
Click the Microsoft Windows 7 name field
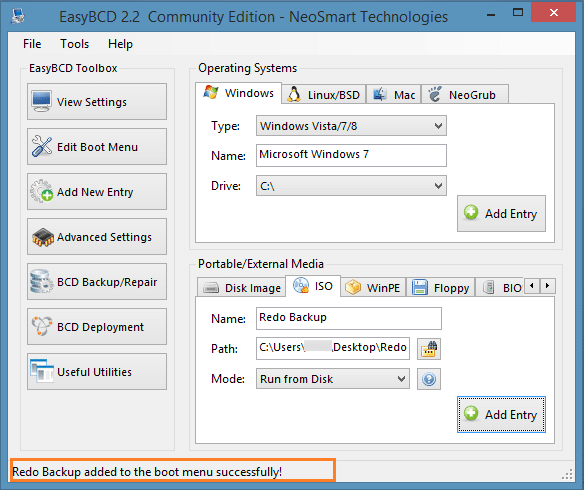351,155
